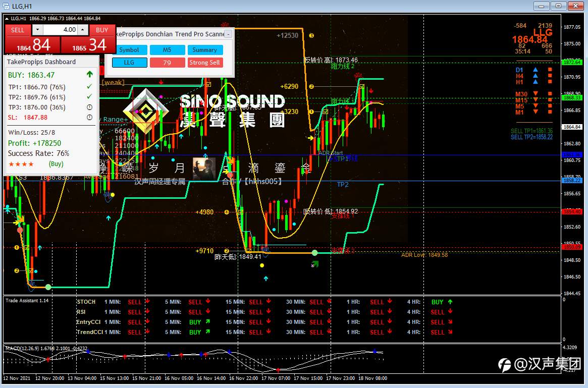Click the M15 orange down-triangle trend indicator

(x=536, y=100)
